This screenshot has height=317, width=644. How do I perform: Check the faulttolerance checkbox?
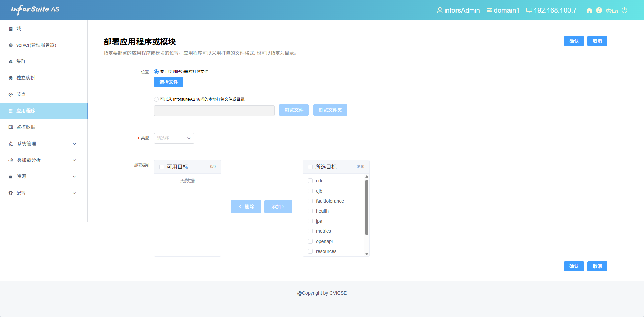[x=310, y=201]
